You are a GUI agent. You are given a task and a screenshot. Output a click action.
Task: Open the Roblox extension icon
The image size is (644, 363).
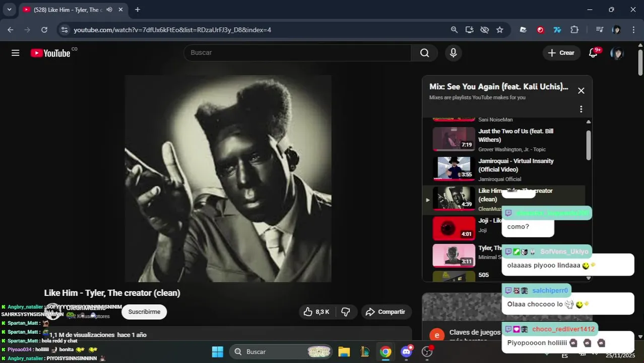523,30
